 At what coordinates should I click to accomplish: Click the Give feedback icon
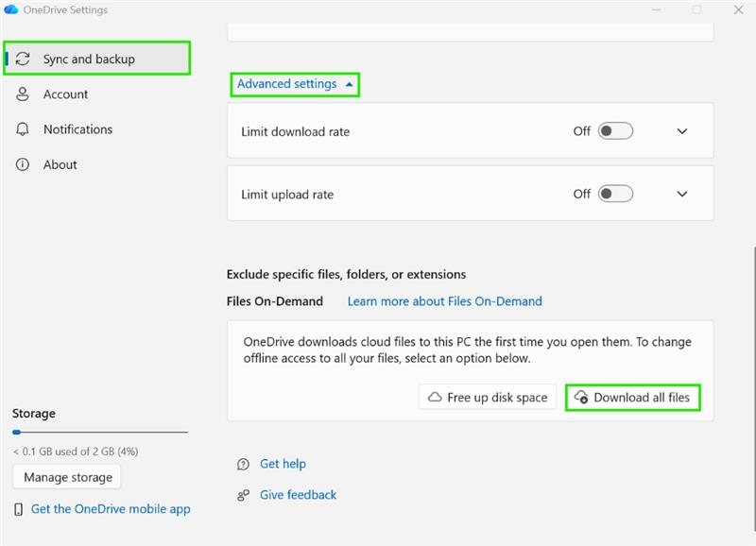(x=243, y=495)
